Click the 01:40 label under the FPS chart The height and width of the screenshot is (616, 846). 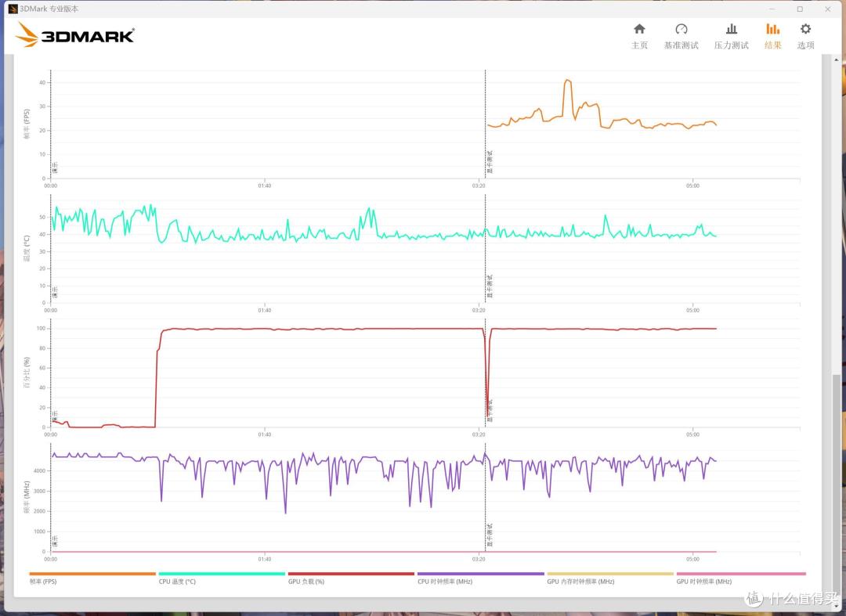point(265,186)
